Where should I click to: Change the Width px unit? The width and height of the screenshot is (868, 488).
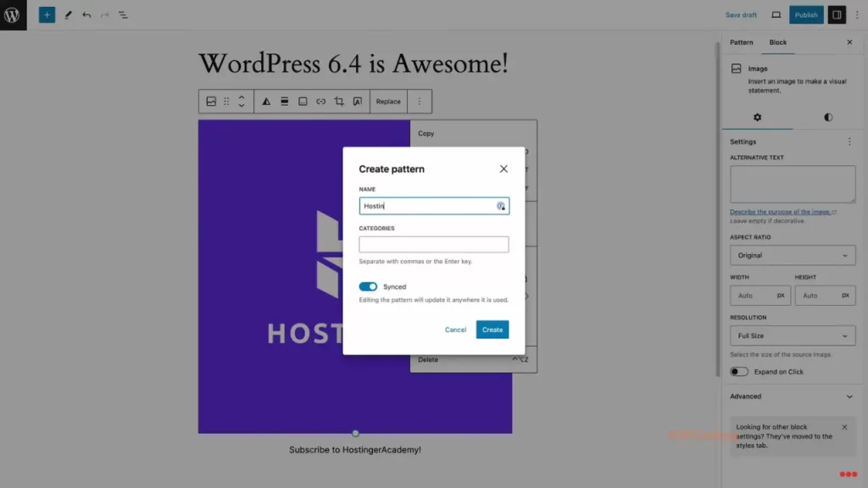point(781,296)
